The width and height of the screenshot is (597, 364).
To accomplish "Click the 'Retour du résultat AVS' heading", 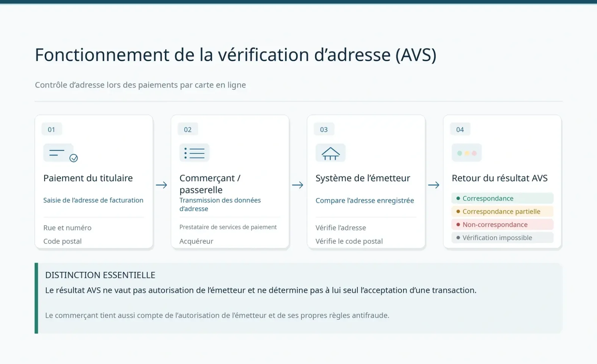I will [500, 178].
